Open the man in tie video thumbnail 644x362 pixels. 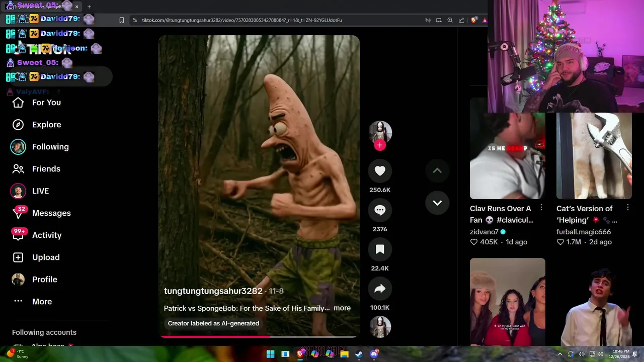tap(594, 302)
